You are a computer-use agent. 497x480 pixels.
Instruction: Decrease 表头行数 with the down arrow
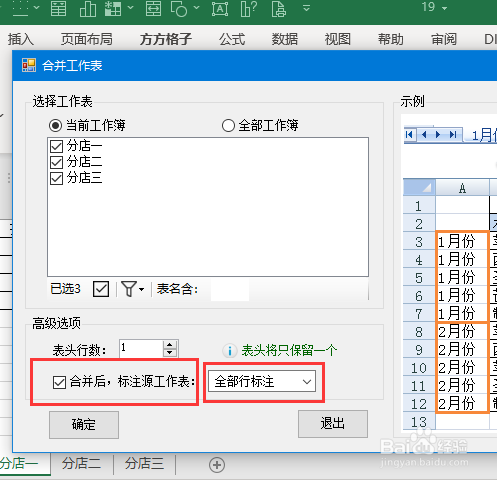170,353
